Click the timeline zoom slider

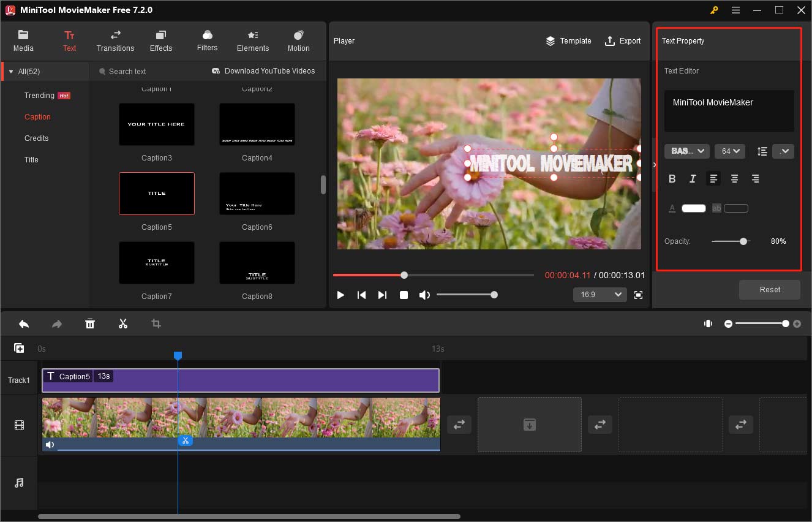tap(762, 323)
